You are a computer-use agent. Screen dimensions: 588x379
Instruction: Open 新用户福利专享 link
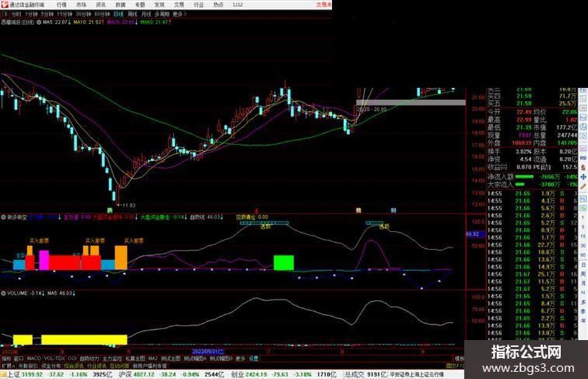coord(149,365)
